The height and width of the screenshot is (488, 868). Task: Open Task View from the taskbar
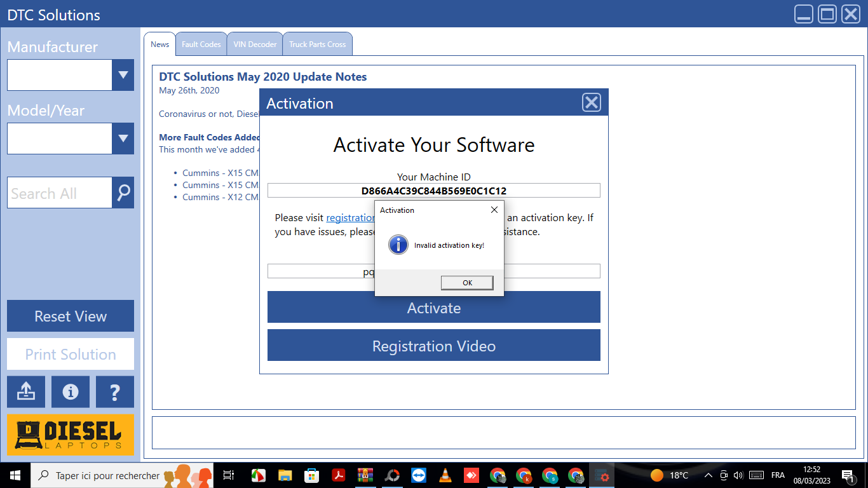tap(229, 475)
